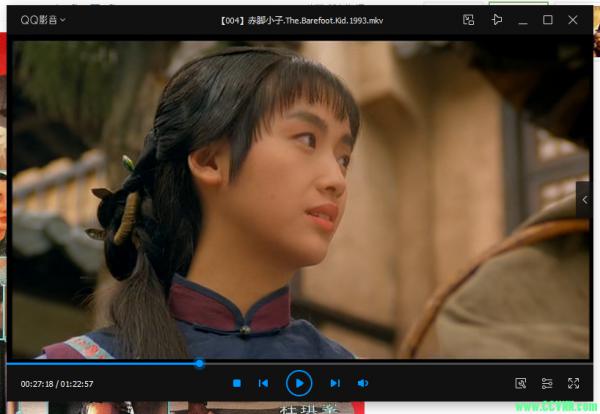Image resolution: width=600 pixels, height=414 pixels.
Task: Click the mini mode window icon
Action: pos(469,20)
